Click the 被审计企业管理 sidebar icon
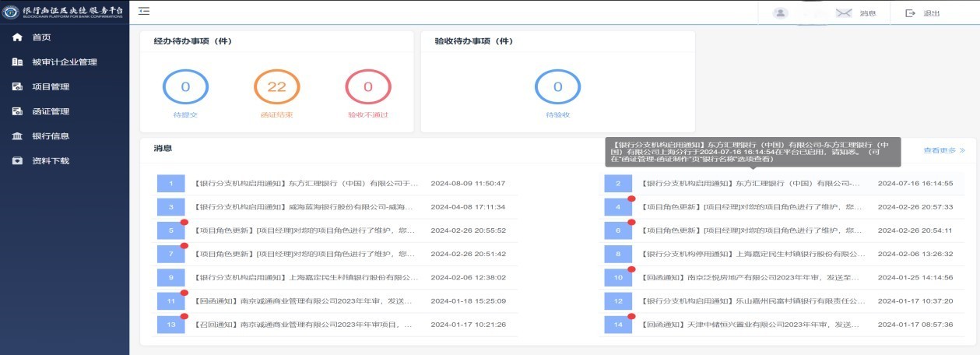The width and height of the screenshot is (980, 355). coord(17,62)
